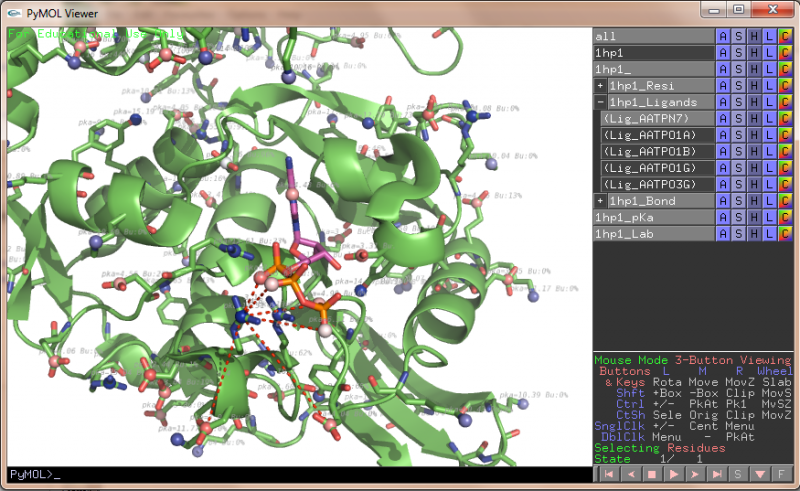Open the Color menu for 1hp1_Bond

click(x=786, y=201)
